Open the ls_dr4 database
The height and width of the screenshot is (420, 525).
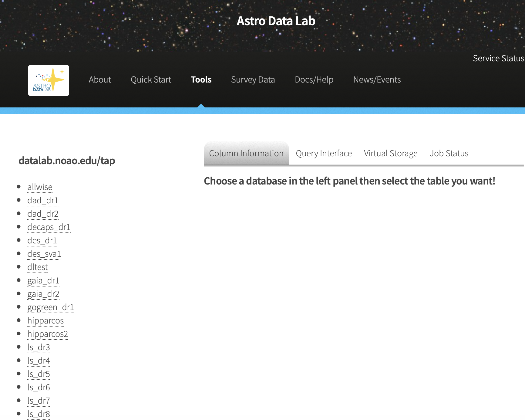click(x=39, y=361)
